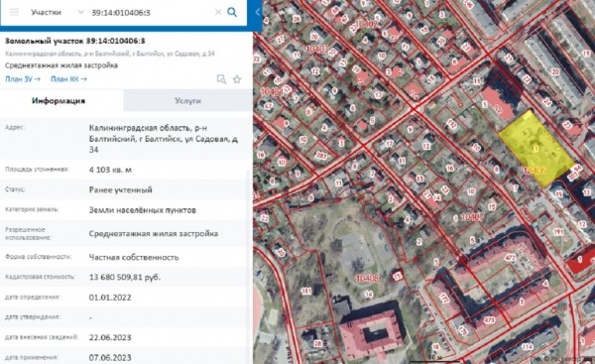The width and height of the screenshot is (595, 364).
Task: Run search with magnifier icon
Action: tap(232, 12)
